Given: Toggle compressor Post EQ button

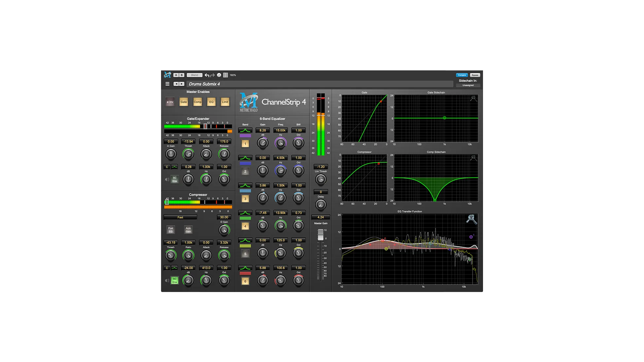Looking at the screenshot, I should point(171,230).
